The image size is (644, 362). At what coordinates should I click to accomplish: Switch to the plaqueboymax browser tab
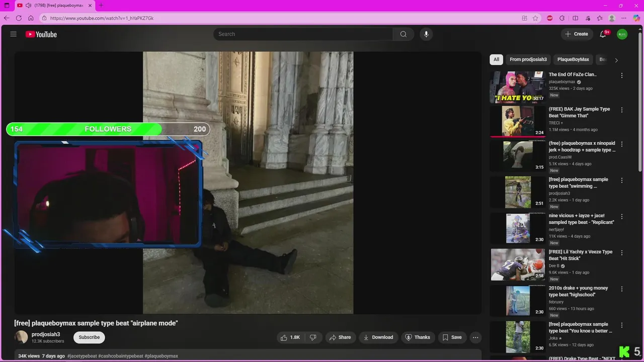[54, 6]
